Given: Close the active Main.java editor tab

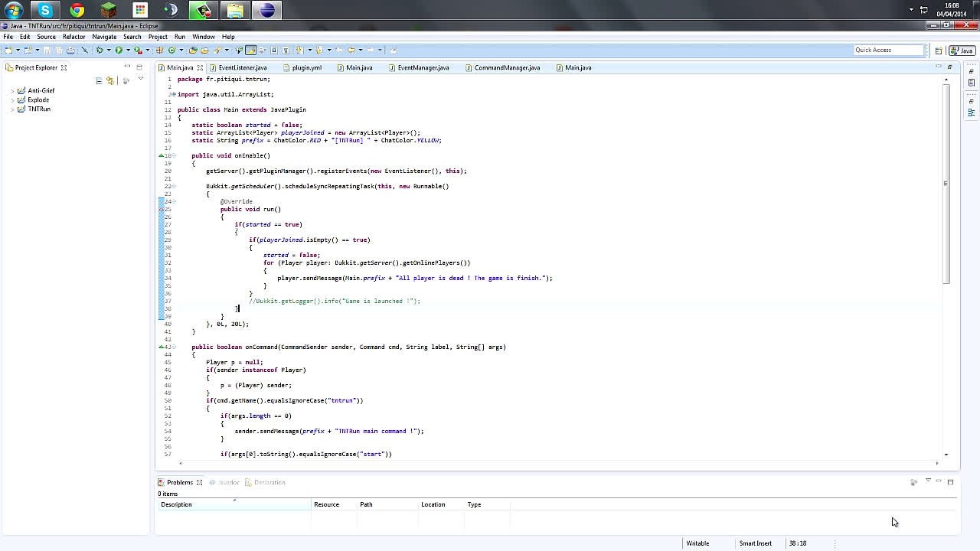Looking at the screenshot, I should (200, 67).
